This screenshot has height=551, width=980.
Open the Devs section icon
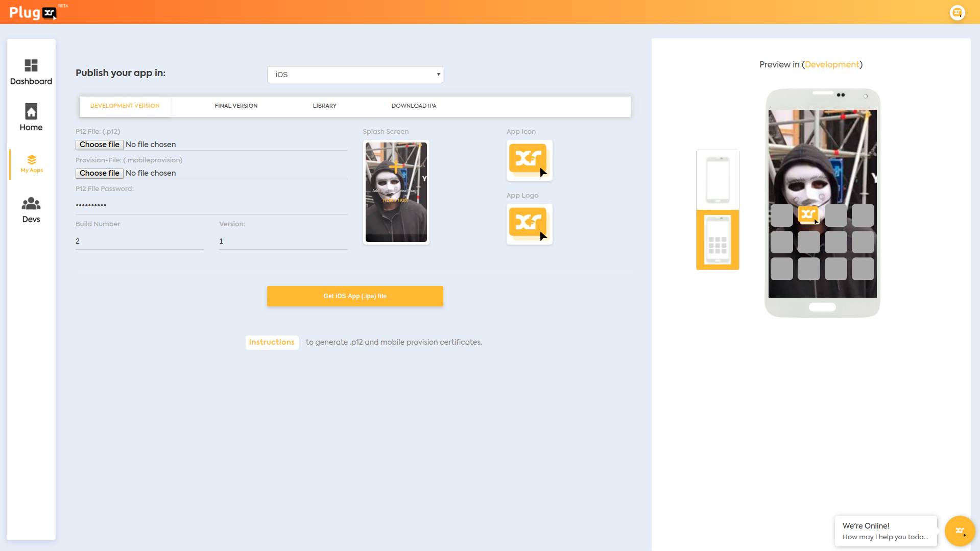pyautogui.click(x=31, y=204)
